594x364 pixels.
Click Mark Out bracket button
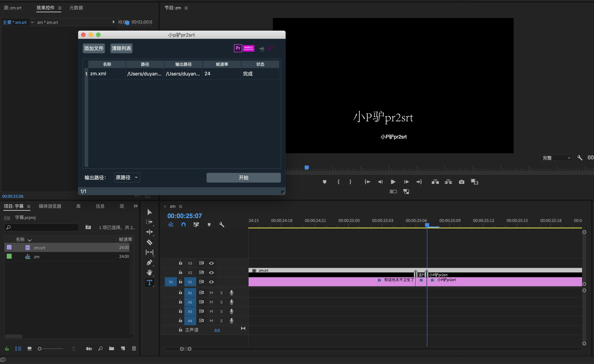pyautogui.click(x=350, y=182)
